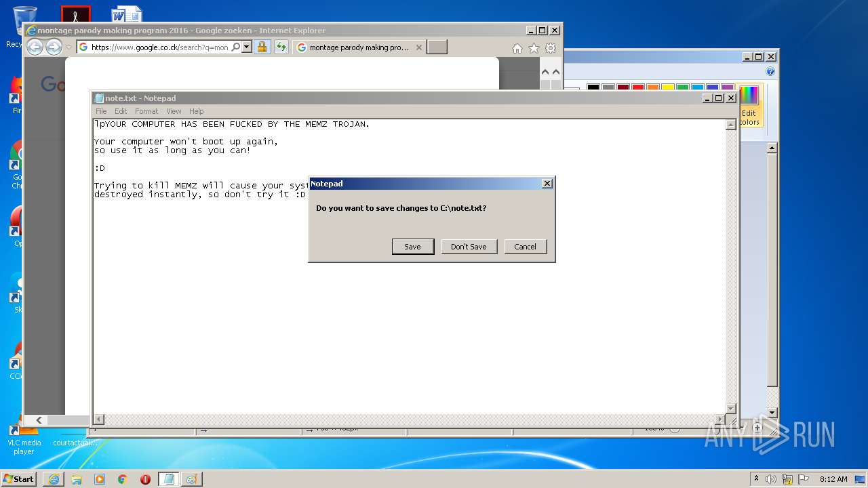
Task: Refresh the page in Internet Explorer
Action: click(x=281, y=47)
